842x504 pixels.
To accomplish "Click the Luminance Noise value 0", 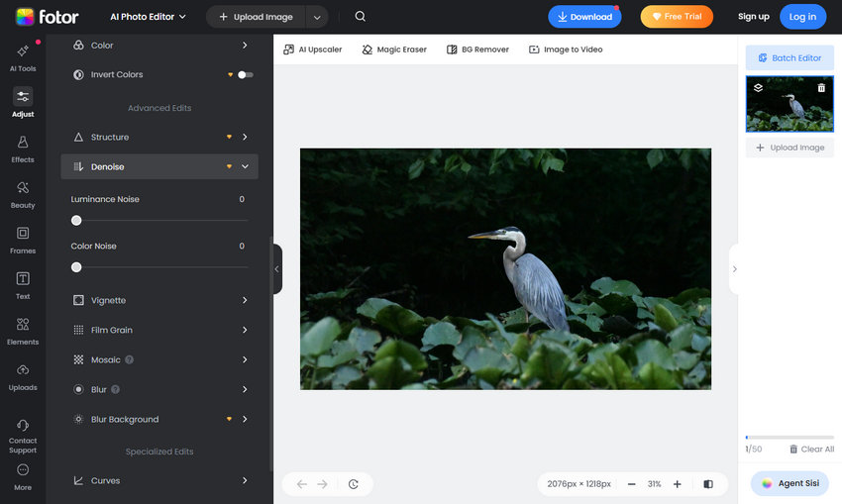I will click(x=242, y=199).
